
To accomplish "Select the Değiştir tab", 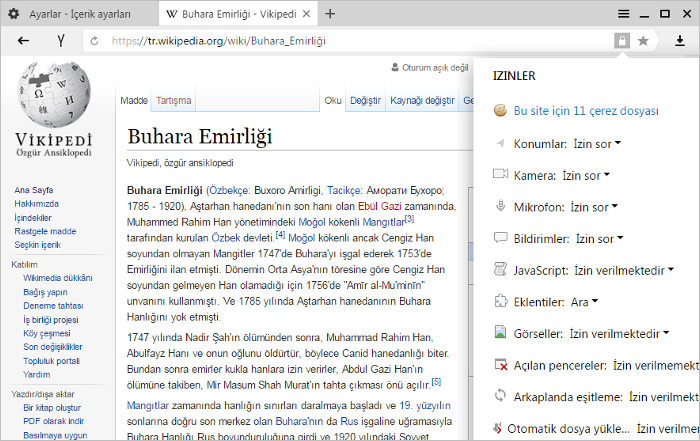I will 365,100.
